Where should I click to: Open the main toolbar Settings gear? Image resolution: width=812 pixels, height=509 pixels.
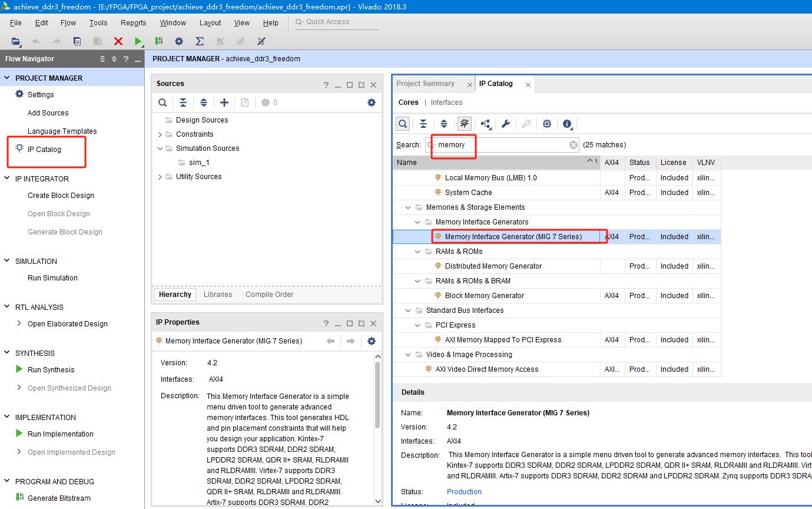click(179, 41)
